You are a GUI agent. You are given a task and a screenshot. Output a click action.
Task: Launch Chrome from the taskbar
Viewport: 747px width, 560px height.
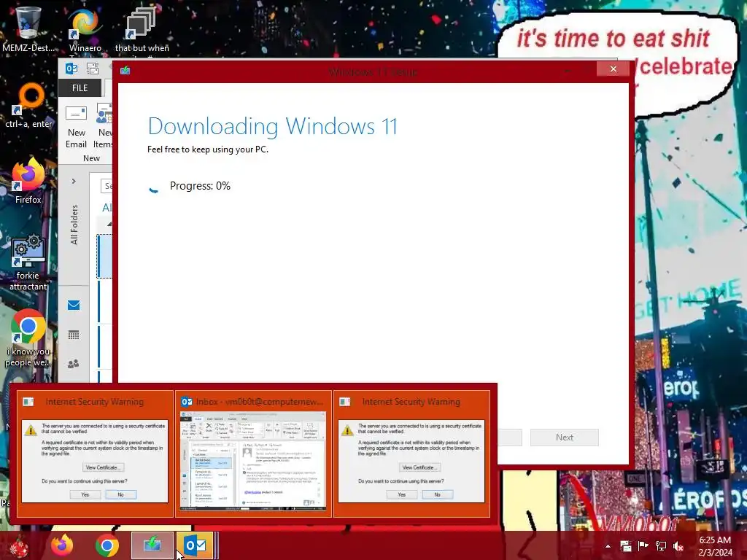107,545
